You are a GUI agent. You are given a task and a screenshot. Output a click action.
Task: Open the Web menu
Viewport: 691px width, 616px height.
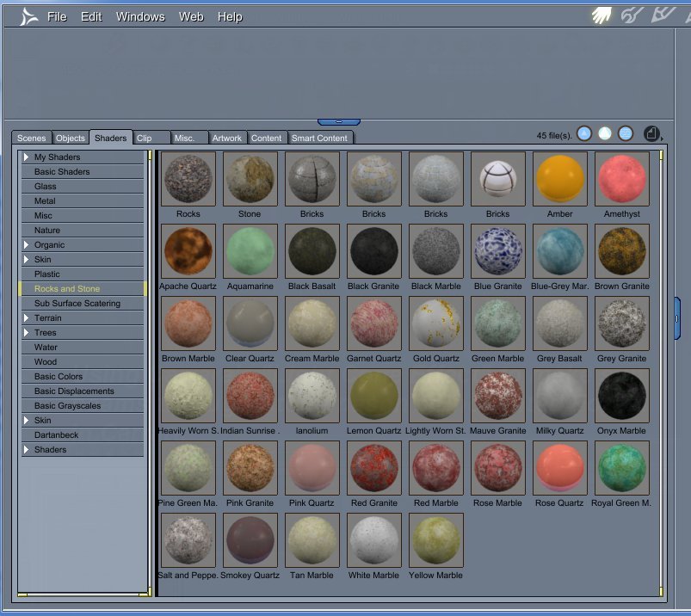pos(191,16)
